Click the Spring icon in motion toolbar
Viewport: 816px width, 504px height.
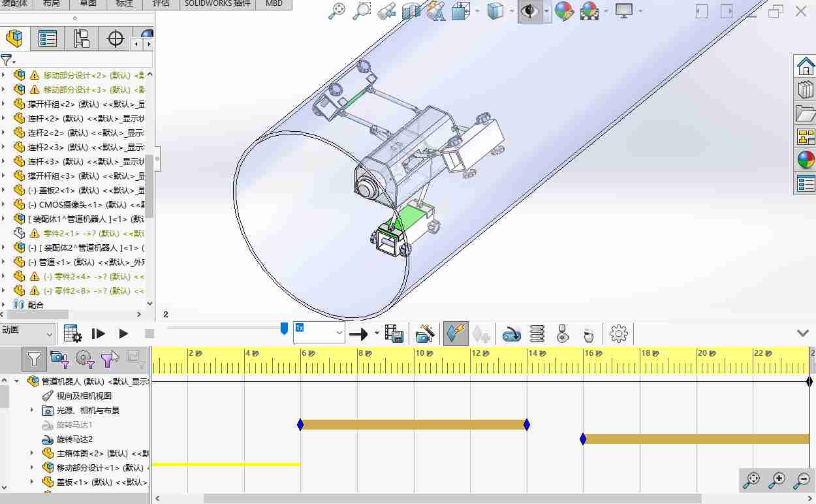tap(537, 334)
